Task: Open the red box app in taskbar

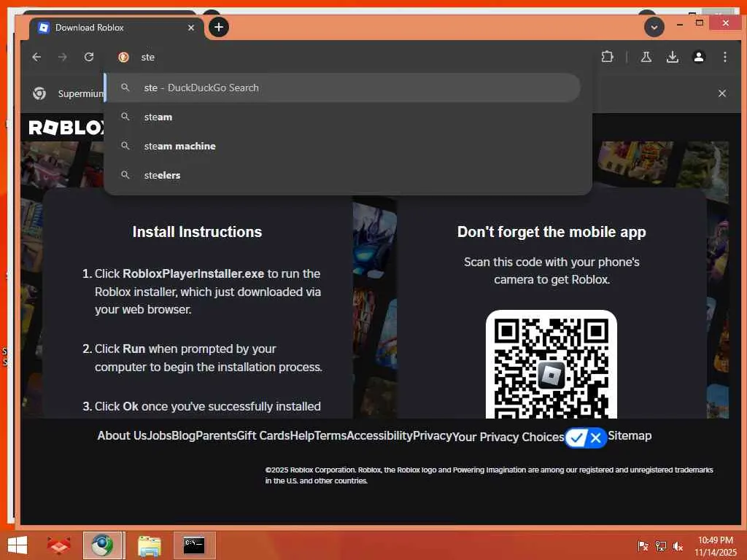Action: 58,545
